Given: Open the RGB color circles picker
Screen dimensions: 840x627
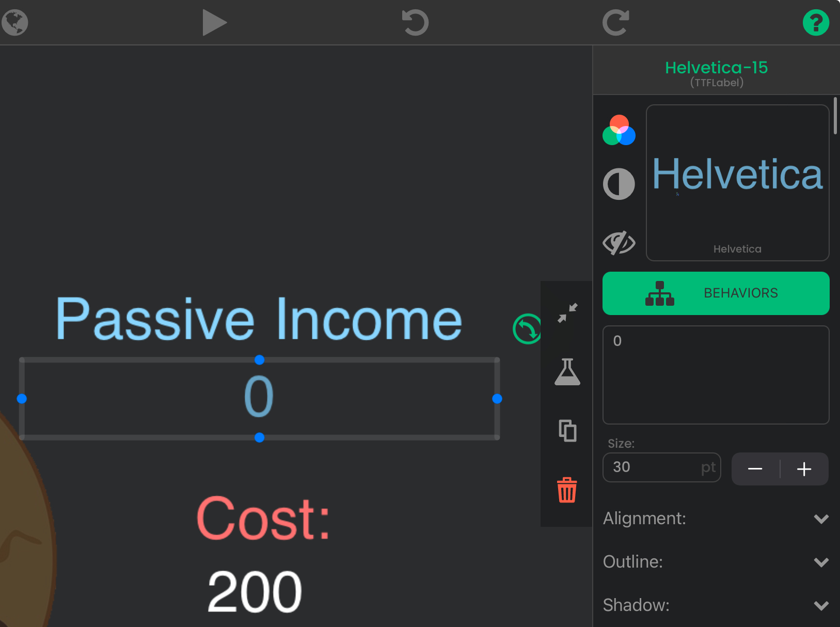Looking at the screenshot, I should [x=619, y=130].
